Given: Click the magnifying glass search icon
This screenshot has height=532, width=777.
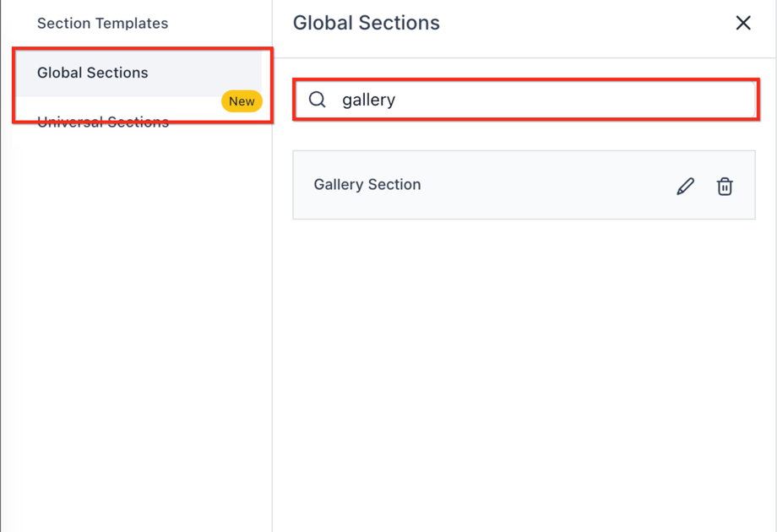Looking at the screenshot, I should [x=318, y=100].
